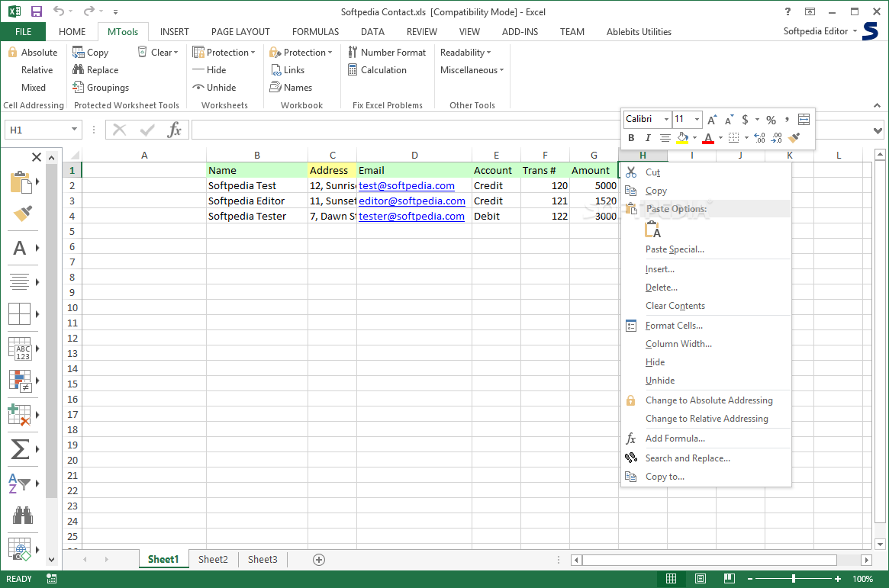
Task: Toggle comma style in mini toolbar
Action: [x=787, y=120]
